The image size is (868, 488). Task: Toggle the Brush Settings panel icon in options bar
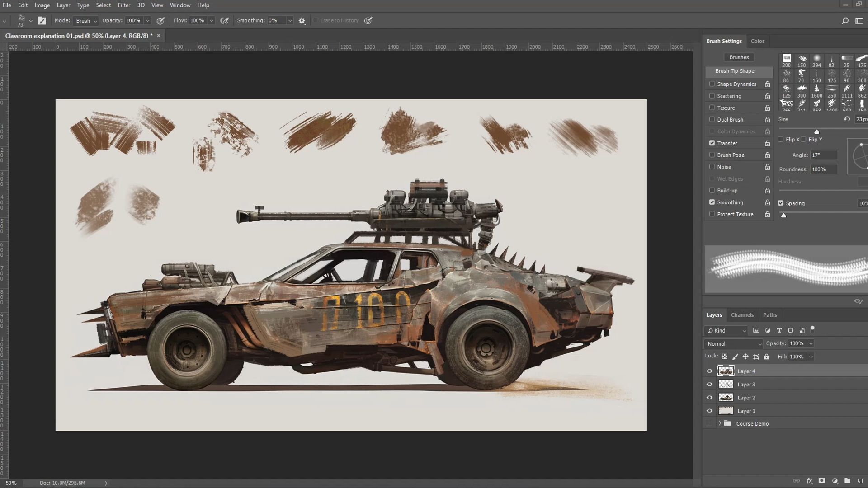point(42,20)
